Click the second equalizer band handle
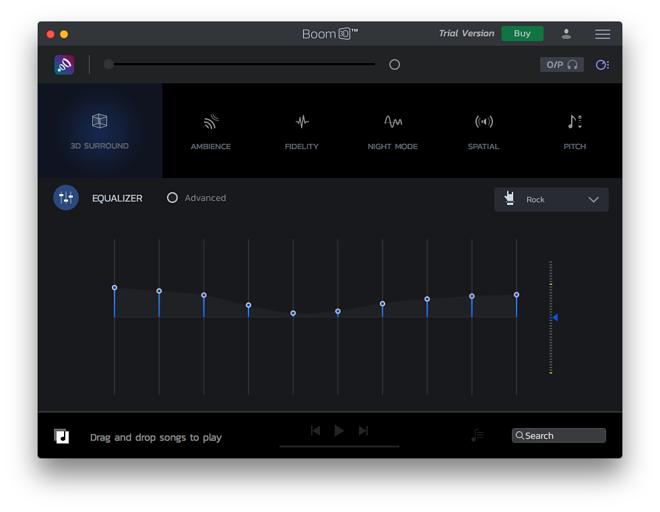This screenshot has width=660, height=512. click(x=159, y=291)
